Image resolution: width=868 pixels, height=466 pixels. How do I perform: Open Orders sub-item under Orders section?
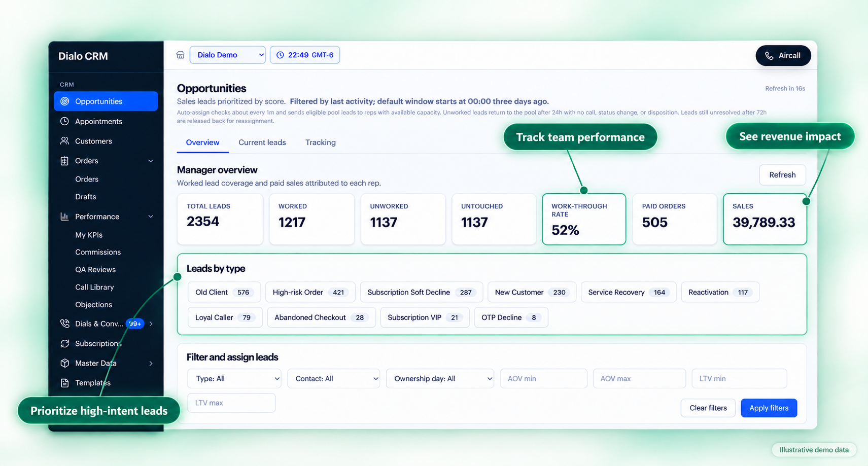[87, 179]
